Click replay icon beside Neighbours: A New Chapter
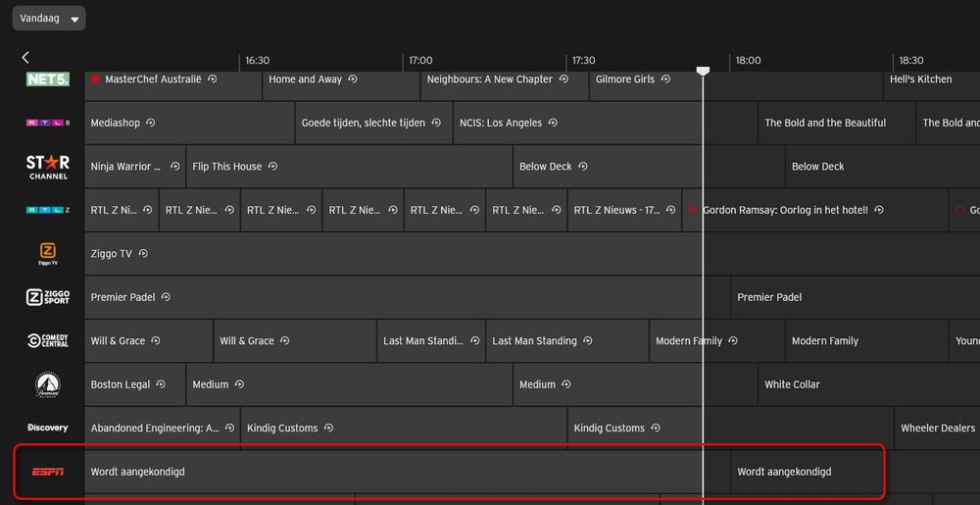 point(563,79)
